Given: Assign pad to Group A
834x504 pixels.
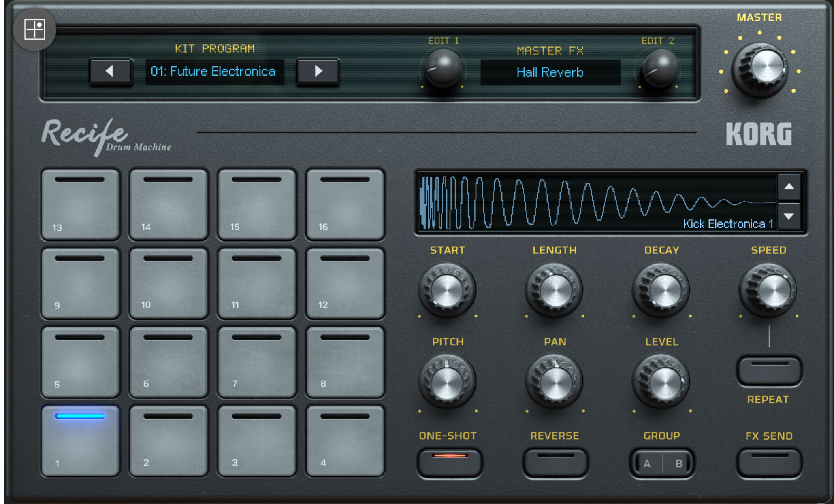Looking at the screenshot, I should 647,464.
